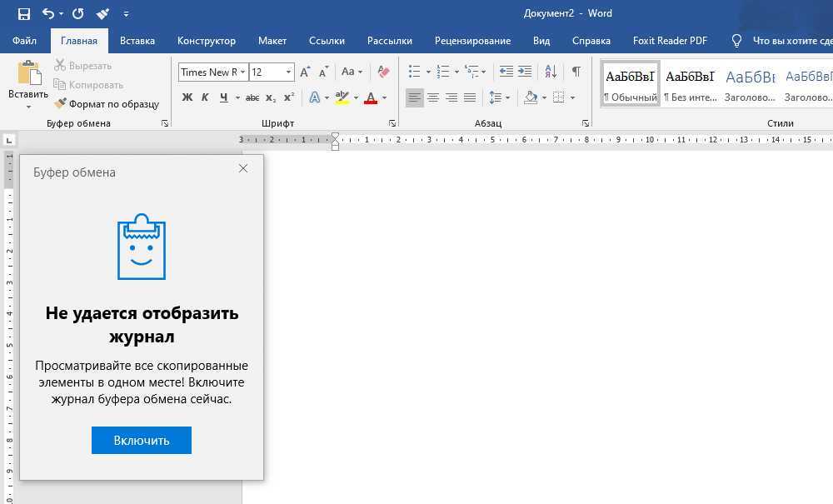833x504 pixels.
Task: Open the font size dropdown showing 12
Action: tap(288, 72)
